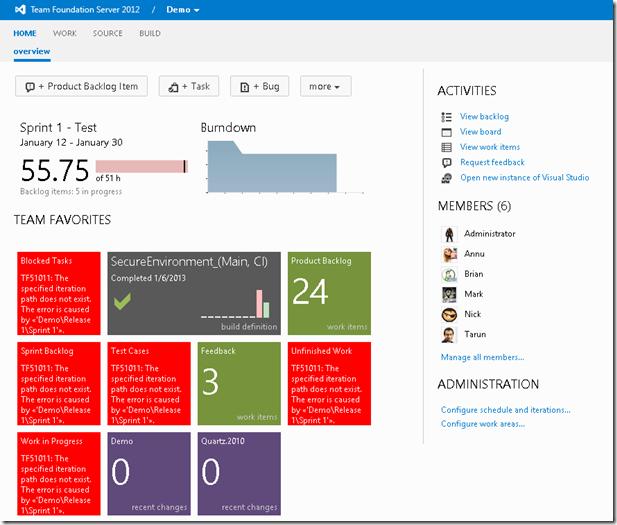This screenshot has width=617, height=525.
Task: Open the View work items link
Action: [x=490, y=147]
